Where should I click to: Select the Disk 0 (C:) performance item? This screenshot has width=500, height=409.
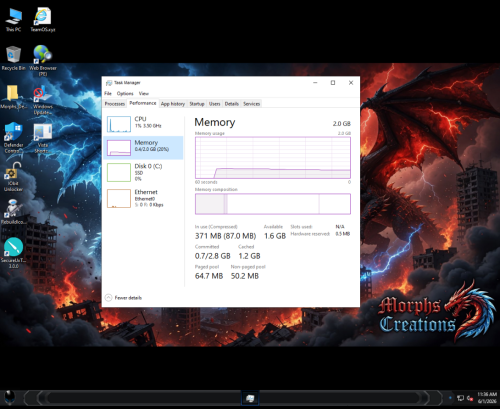(143, 172)
